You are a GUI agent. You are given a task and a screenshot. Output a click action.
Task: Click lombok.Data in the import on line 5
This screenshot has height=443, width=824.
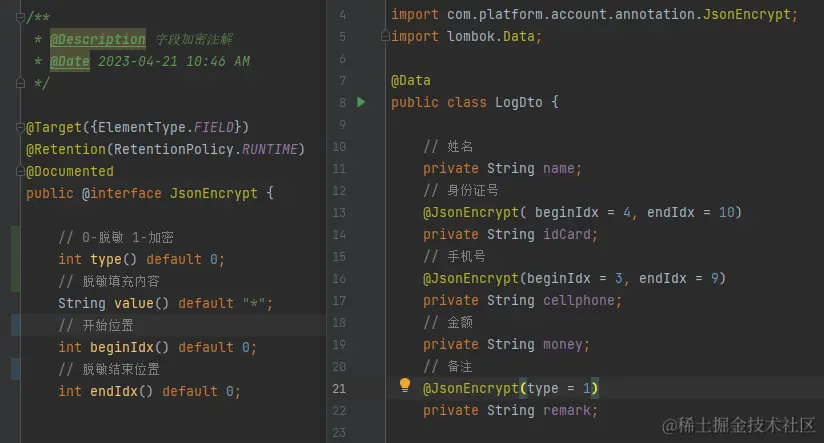point(491,36)
